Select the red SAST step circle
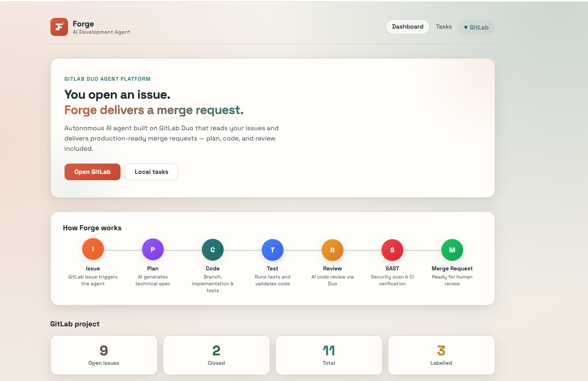 pos(392,249)
